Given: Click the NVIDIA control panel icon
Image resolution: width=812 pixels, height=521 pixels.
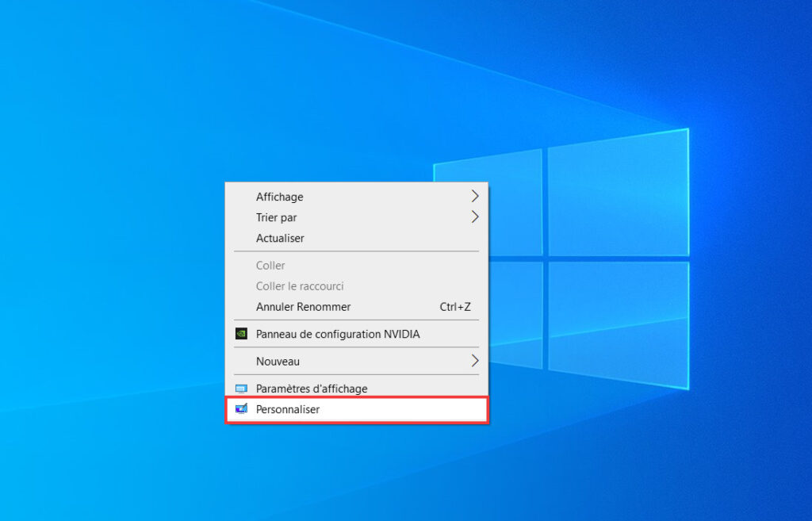Looking at the screenshot, I should pos(241,334).
